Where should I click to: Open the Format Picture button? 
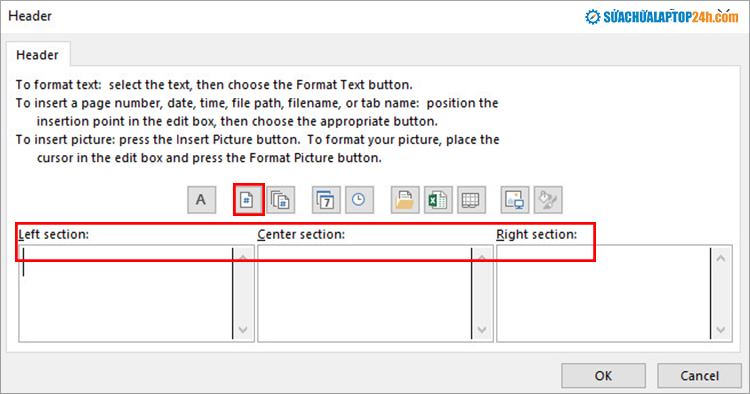click(x=548, y=200)
